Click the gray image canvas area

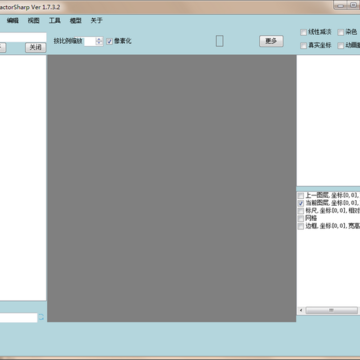pyautogui.click(x=172, y=188)
